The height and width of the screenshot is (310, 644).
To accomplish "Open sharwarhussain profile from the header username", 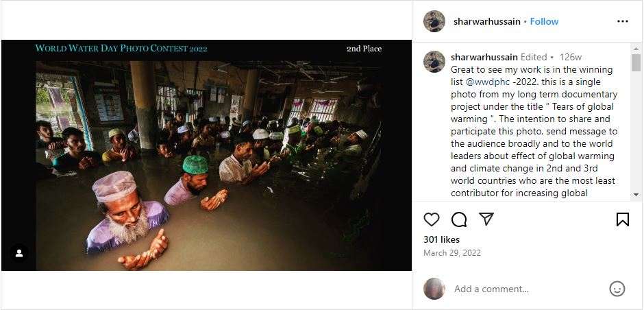I will (486, 21).
